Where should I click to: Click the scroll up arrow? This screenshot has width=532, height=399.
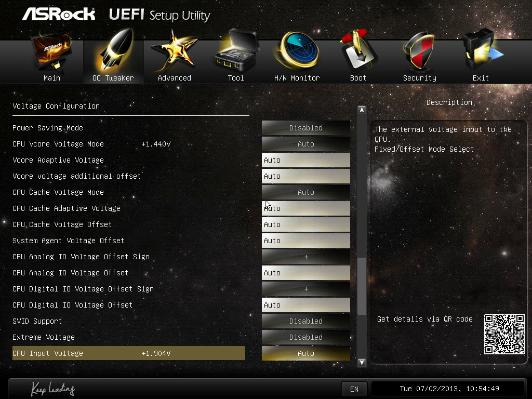pyautogui.click(x=362, y=110)
